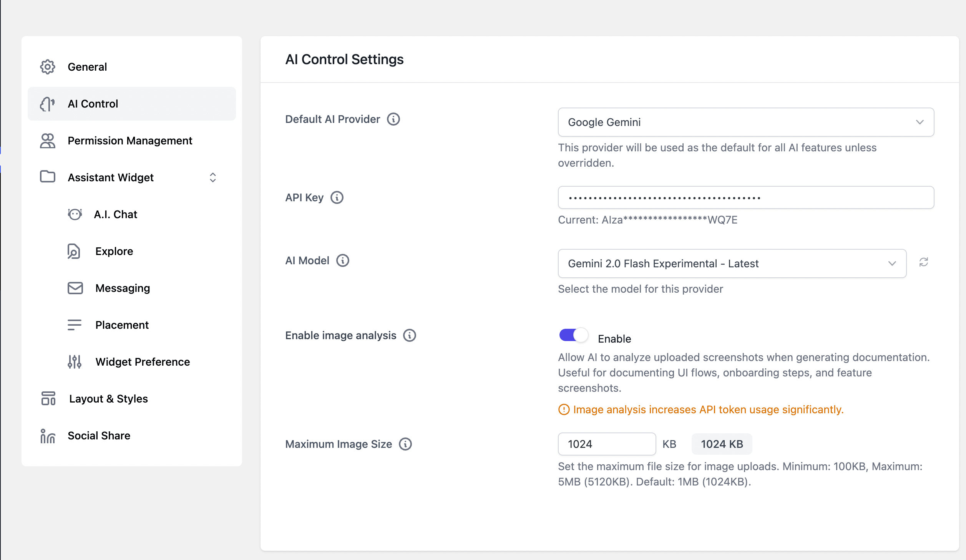
Task: Select Messaging in the sidebar
Action: tap(123, 288)
